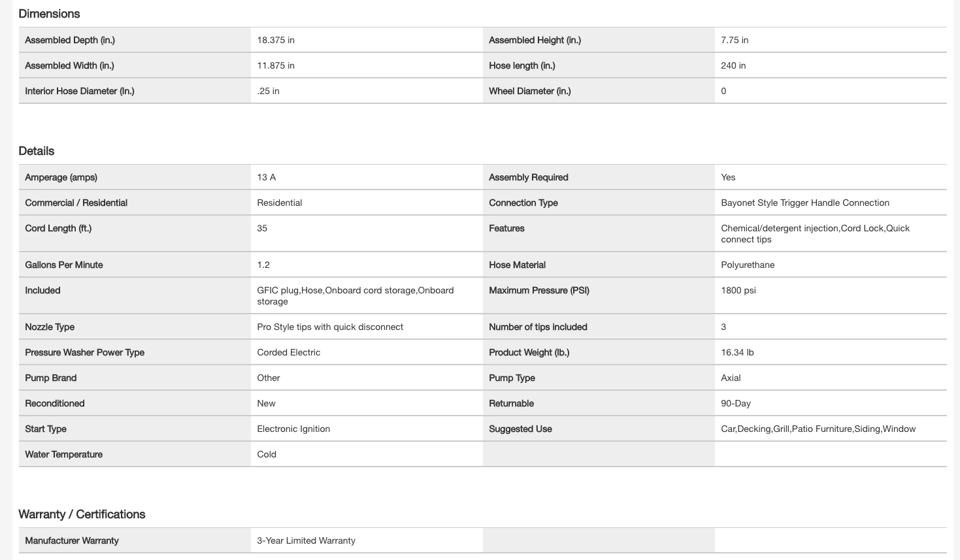The width and height of the screenshot is (960, 560).
Task: Click the Warranty / Certifications heading
Action: [82, 514]
